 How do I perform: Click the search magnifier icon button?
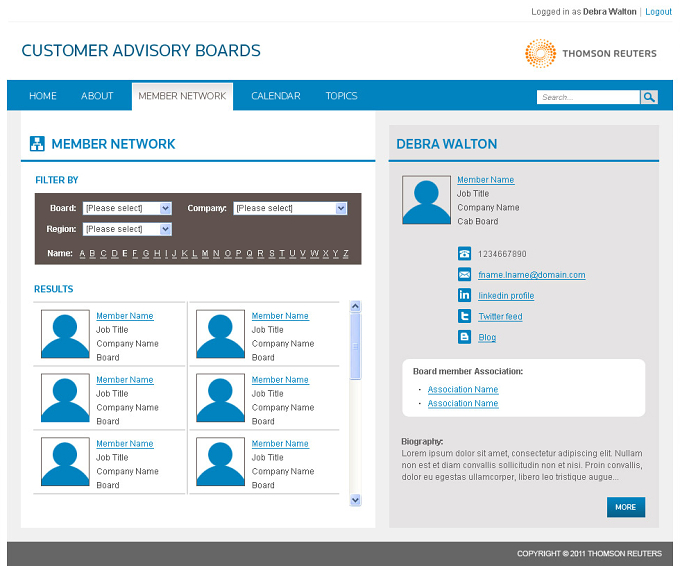[x=649, y=97]
